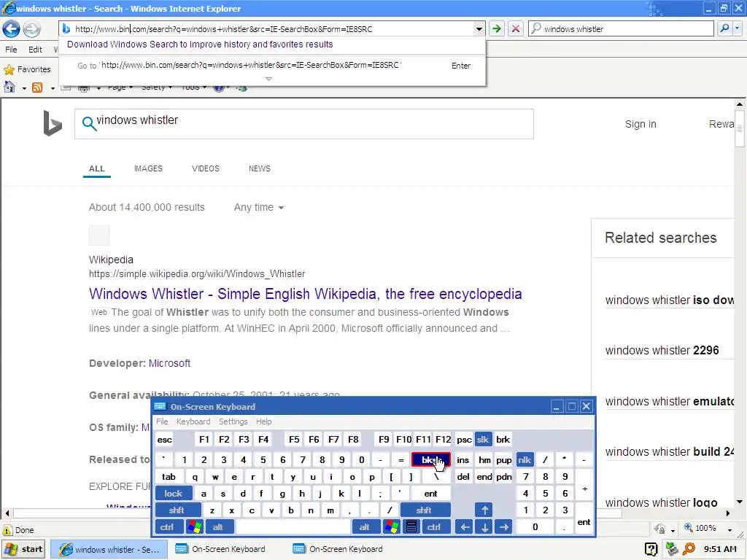747x560 pixels.
Task: Open the address bar history dropdown arrow
Action: coord(479,29)
